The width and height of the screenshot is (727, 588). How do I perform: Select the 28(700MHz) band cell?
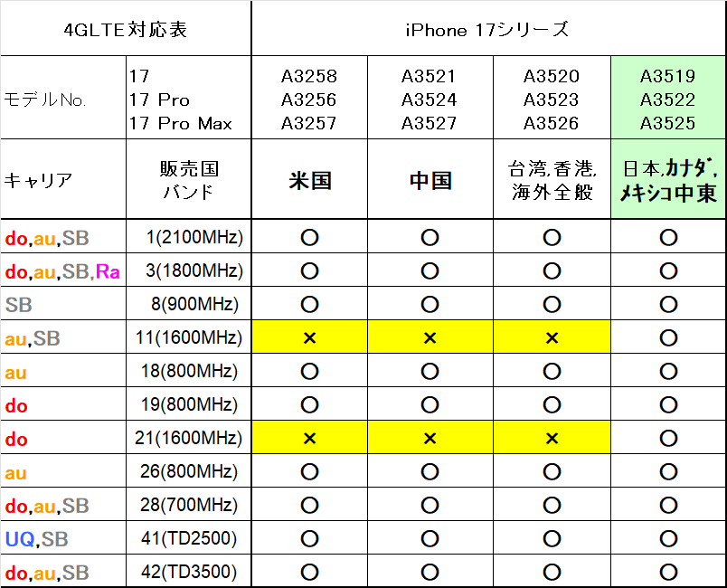[189, 504]
